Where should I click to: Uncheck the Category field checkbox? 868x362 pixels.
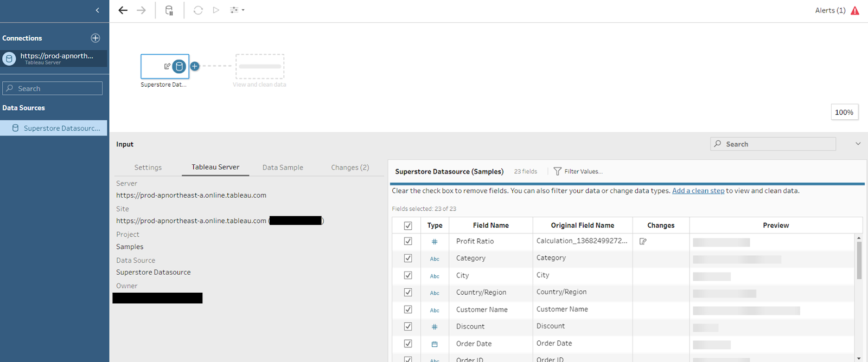[408, 258]
